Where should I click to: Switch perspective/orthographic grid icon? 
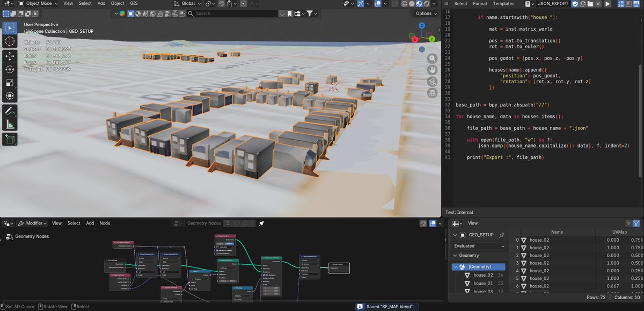pyautogui.click(x=432, y=93)
